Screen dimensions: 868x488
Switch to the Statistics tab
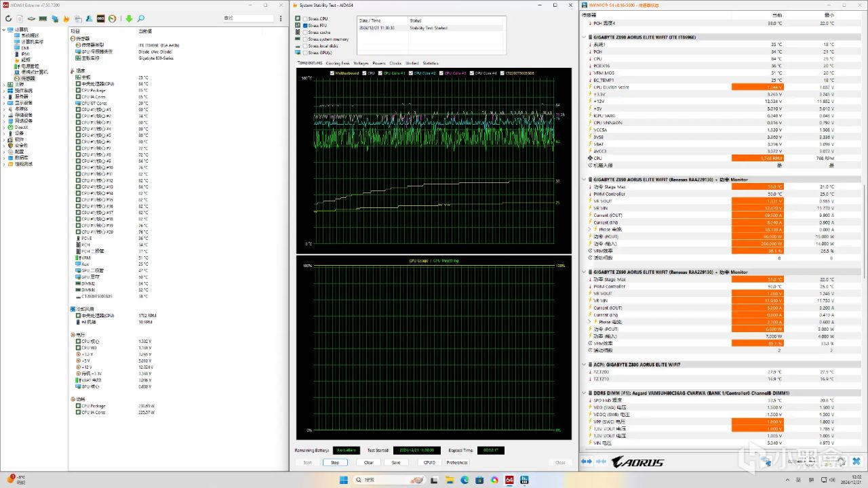point(431,63)
